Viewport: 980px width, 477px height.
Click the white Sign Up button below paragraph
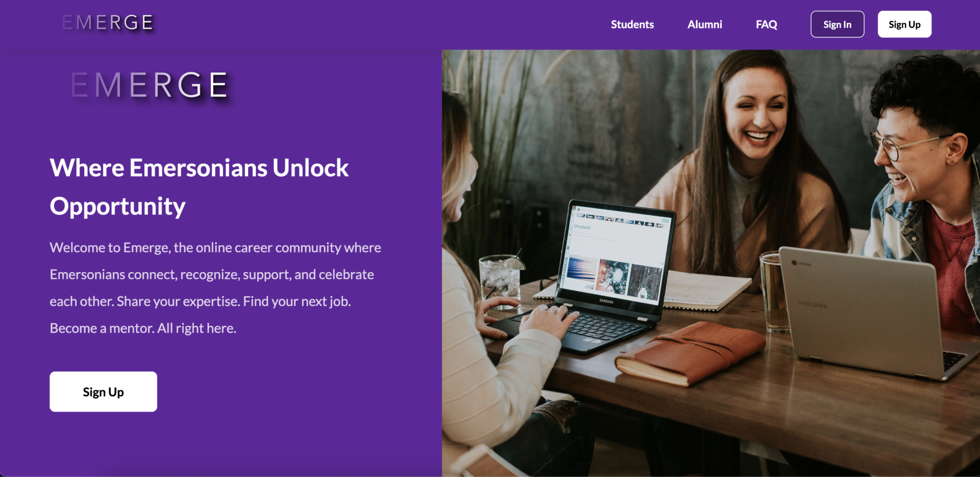tap(103, 392)
